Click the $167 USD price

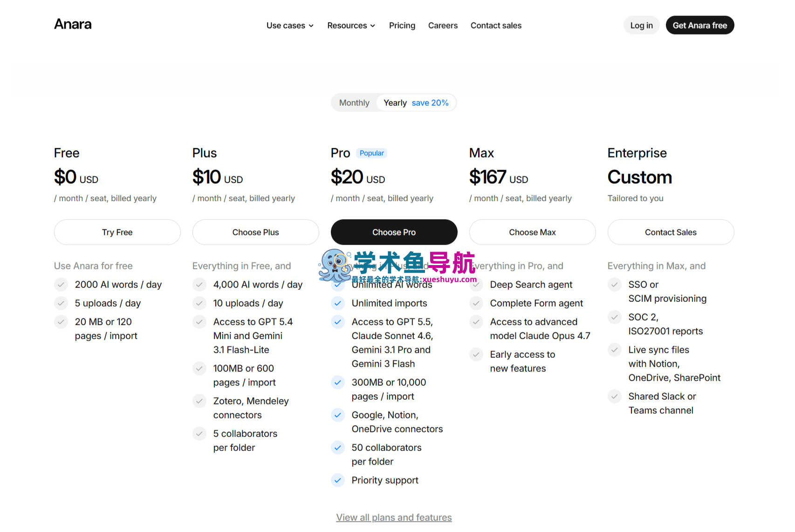click(499, 177)
